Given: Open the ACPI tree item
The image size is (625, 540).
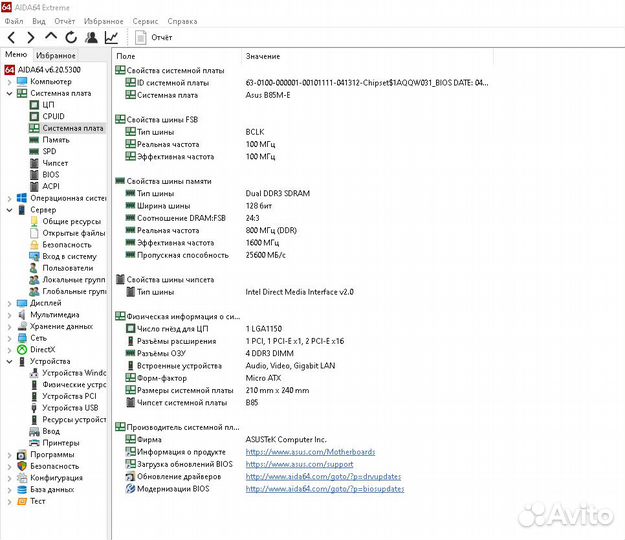Looking at the screenshot, I should tap(51, 186).
